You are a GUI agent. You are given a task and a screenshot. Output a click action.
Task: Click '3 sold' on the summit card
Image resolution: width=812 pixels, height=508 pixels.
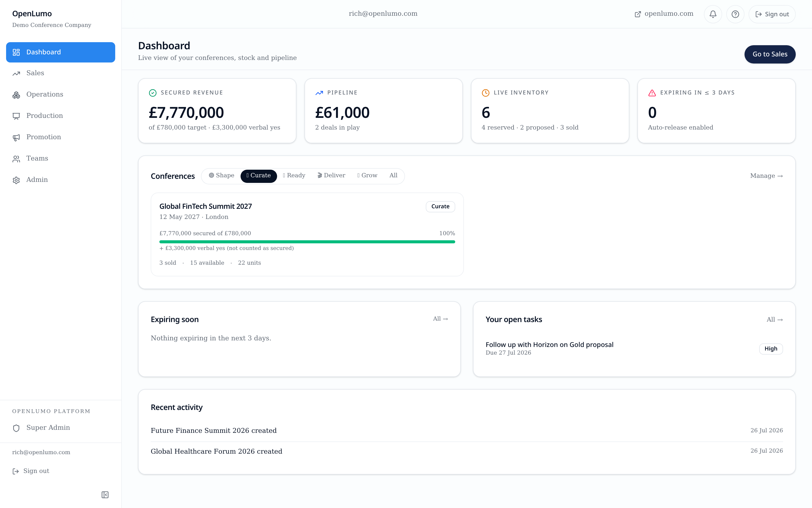click(x=168, y=263)
